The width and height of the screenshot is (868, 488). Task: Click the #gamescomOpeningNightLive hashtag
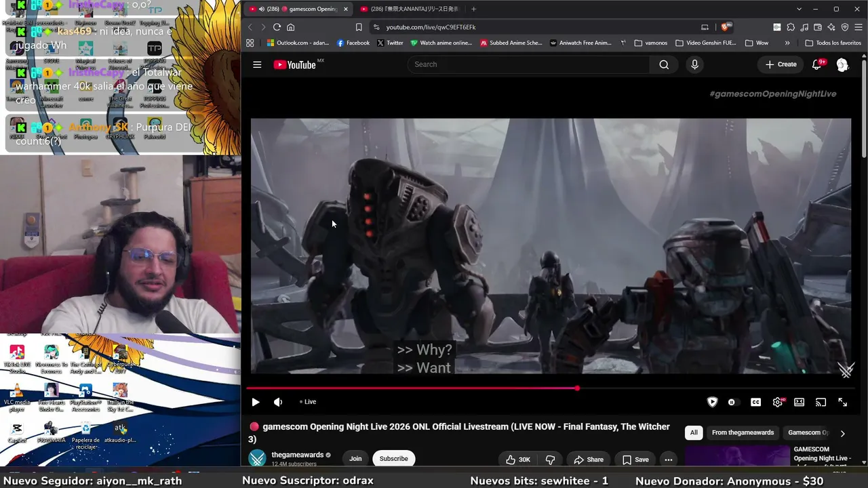[773, 94]
